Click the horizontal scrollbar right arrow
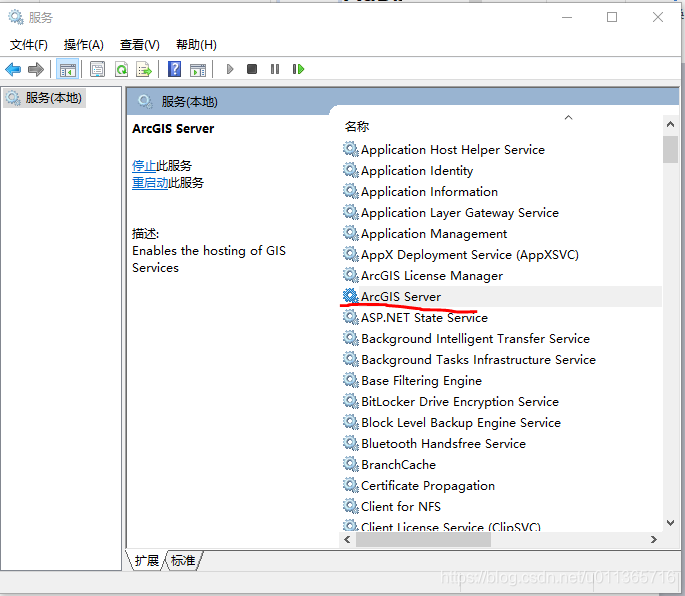The width and height of the screenshot is (685, 596). (654, 540)
